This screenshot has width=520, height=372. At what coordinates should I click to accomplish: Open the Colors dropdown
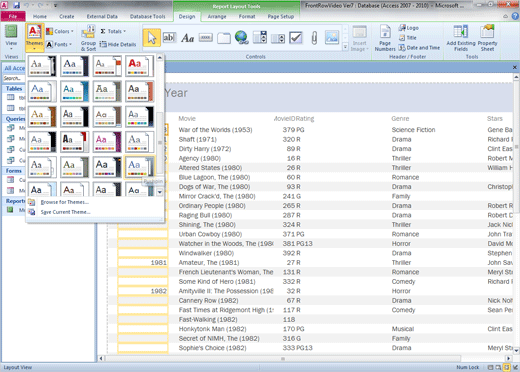(x=60, y=31)
